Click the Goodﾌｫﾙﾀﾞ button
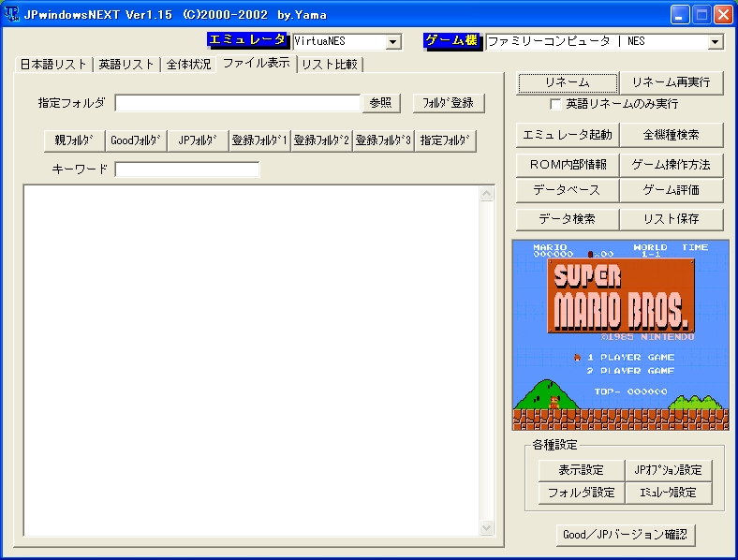Screen dimensions: 738x560 tap(136, 140)
